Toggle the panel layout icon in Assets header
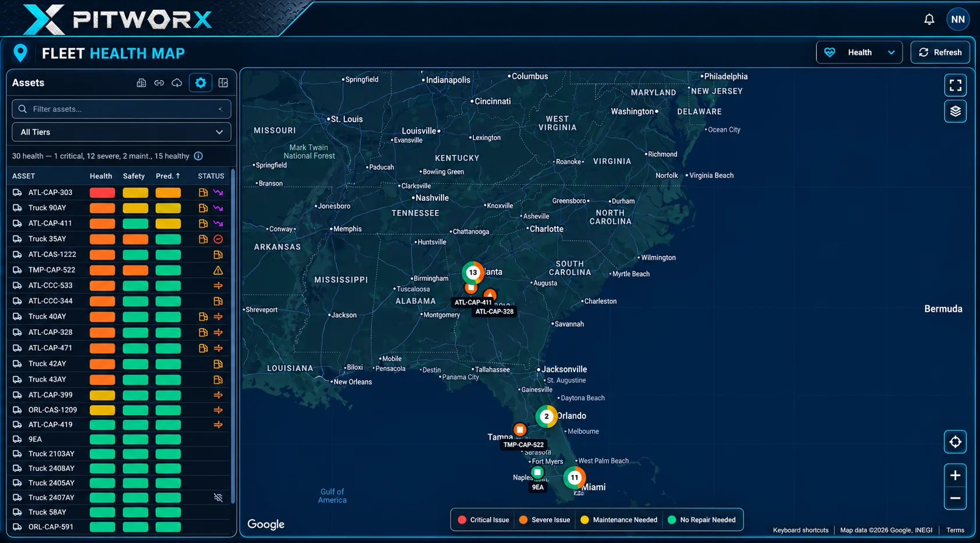980x543 pixels. 223,83
